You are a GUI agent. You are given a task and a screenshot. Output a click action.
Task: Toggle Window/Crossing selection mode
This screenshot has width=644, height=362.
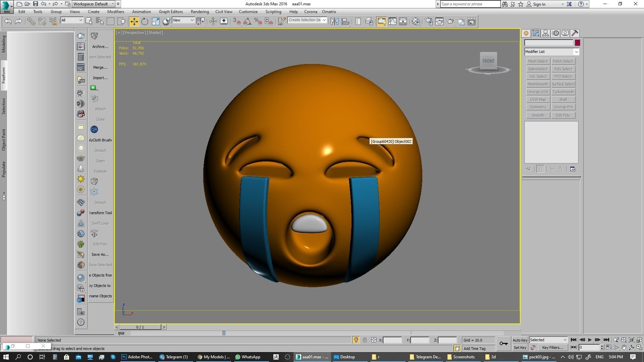[x=121, y=21]
